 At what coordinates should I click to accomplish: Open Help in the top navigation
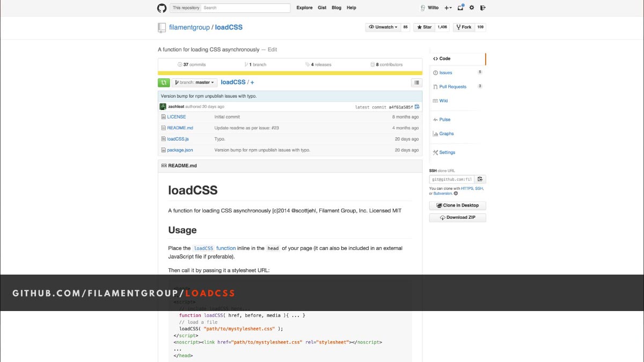[352, 8]
